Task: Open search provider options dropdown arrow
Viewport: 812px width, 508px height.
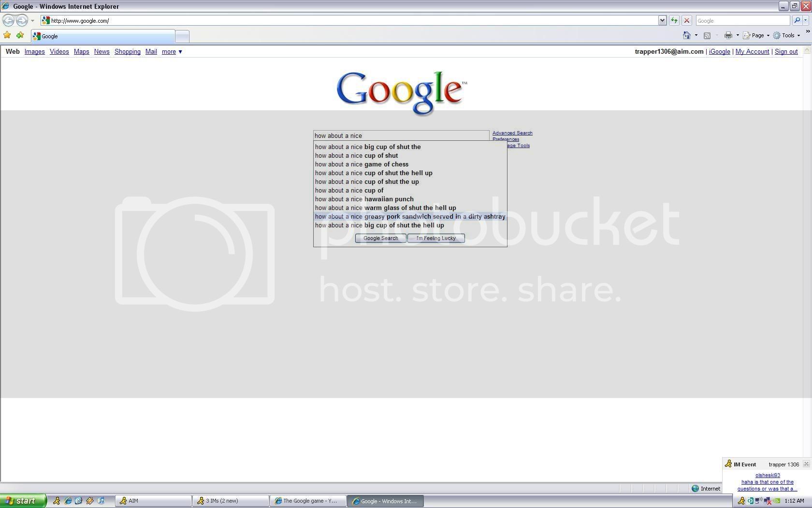Action: [x=806, y=20]
